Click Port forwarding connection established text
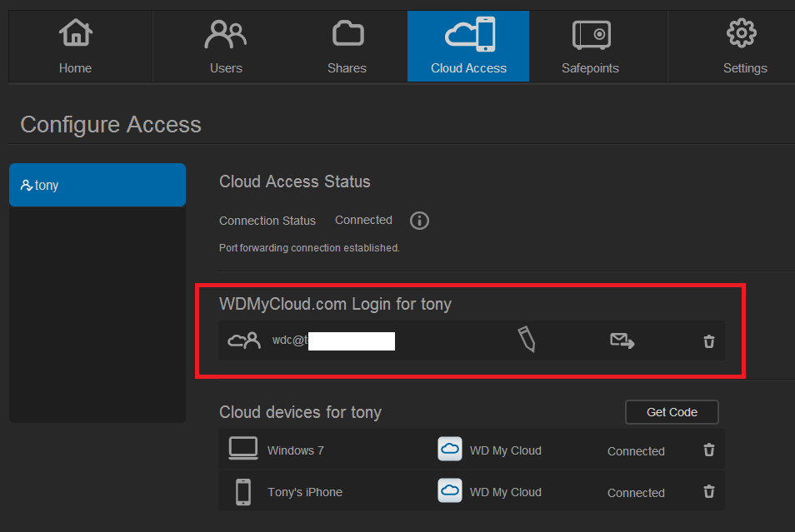This screenshot has height=532, width=795. (x=309, y=248)
